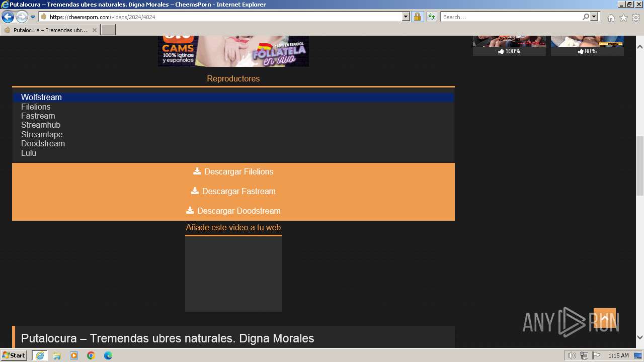The image size is (644, 362).
Task: Select the Putalocura page tab
Action: [50, 30]
